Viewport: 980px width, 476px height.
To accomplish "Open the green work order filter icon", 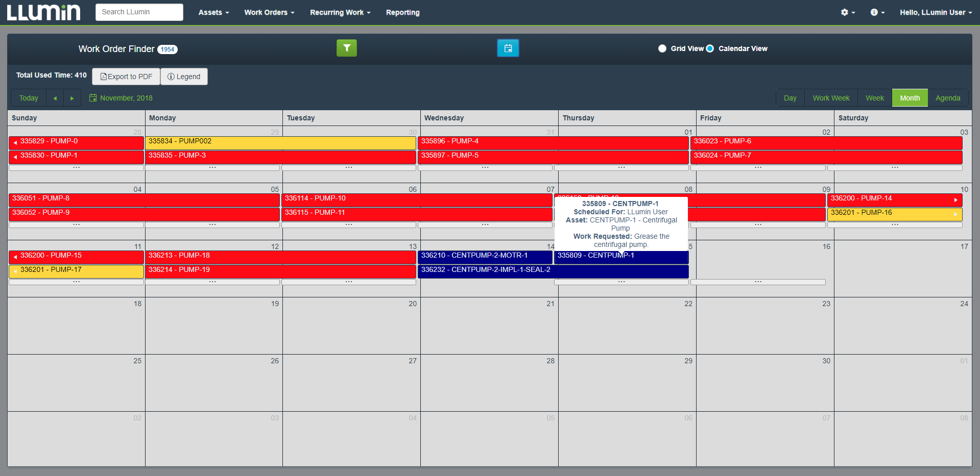I will [x=347, y=48].
